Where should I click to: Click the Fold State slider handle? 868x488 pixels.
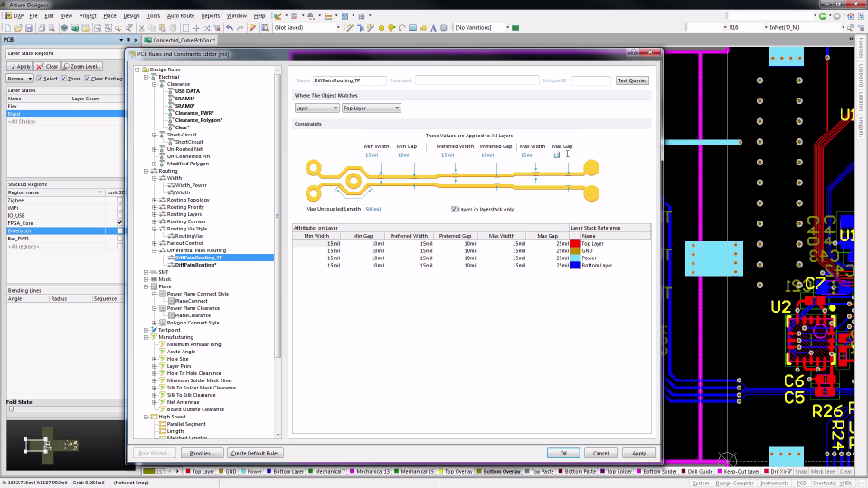coord(11,409)
